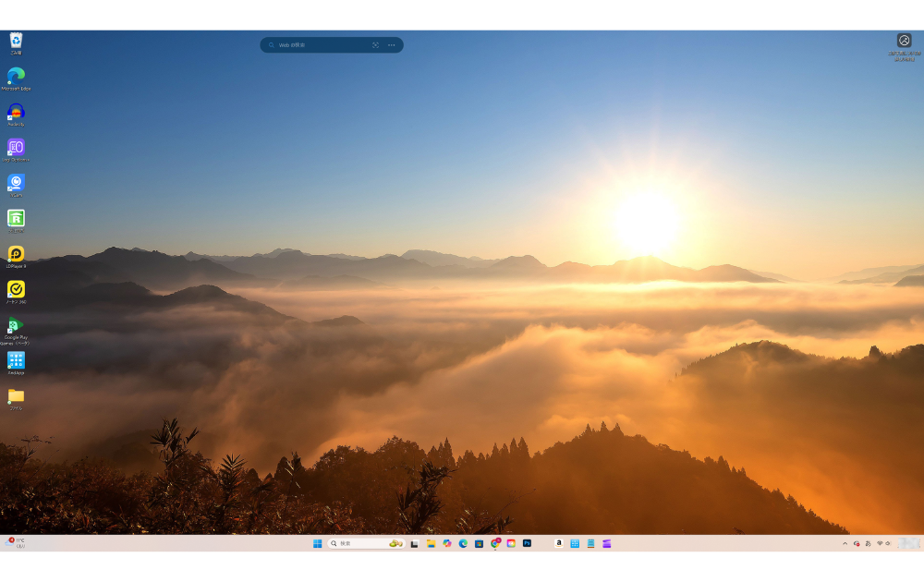Open the Audacity desktop shortcut
The image size is (924, 582).
[16, 112]
